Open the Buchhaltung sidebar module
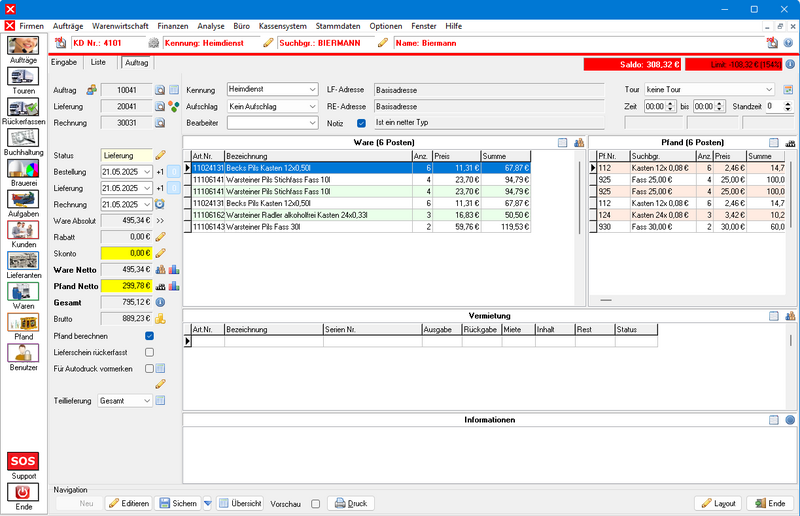Screen dimensions: 800x516 pos(24,137)
